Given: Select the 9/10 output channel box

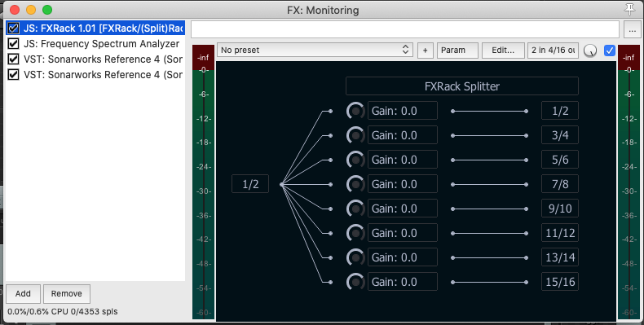Looking at the screenshot, I should [560, 209].
